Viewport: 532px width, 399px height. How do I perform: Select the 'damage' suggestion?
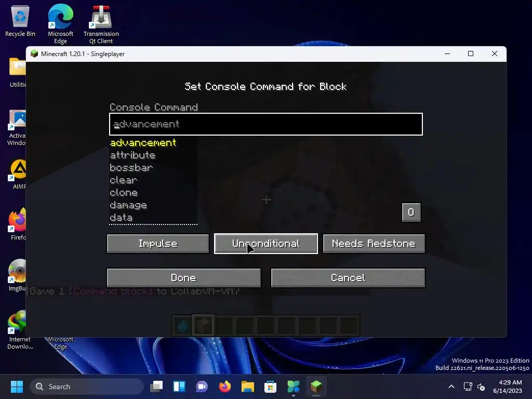point(128,205)
